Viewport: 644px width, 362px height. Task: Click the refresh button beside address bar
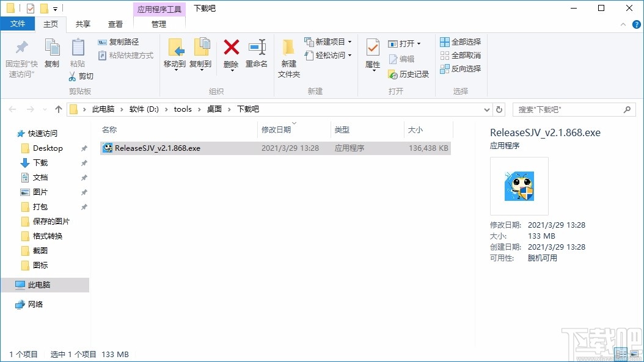[499, 109]
